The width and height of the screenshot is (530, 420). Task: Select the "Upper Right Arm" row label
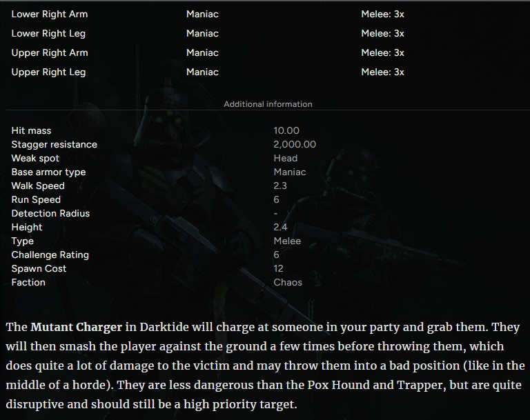(50, 52)
